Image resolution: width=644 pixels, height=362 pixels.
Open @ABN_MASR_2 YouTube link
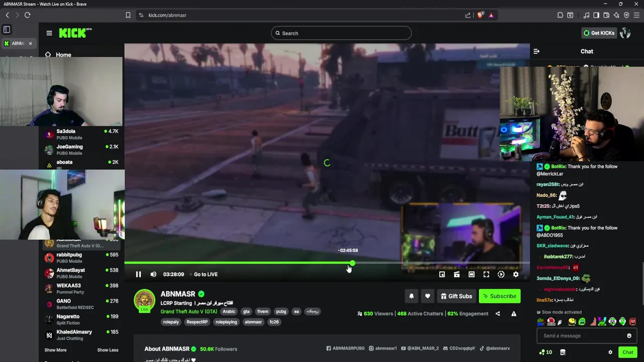pos(420,348)
